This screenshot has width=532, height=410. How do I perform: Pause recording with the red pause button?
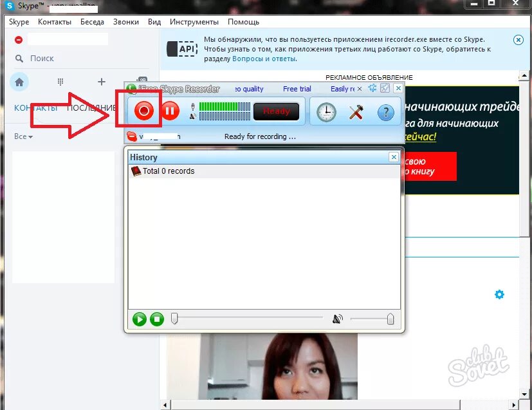170,111
